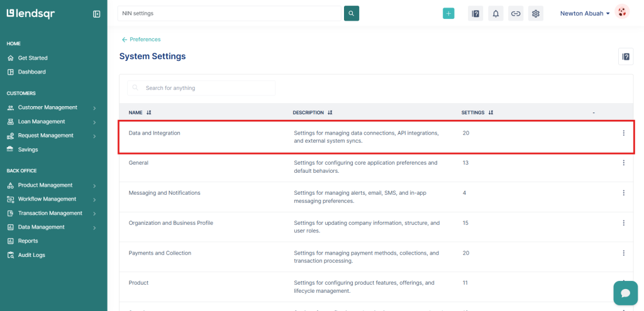Collapse the sidebar using the toggle icon

(x=96, y=14)
